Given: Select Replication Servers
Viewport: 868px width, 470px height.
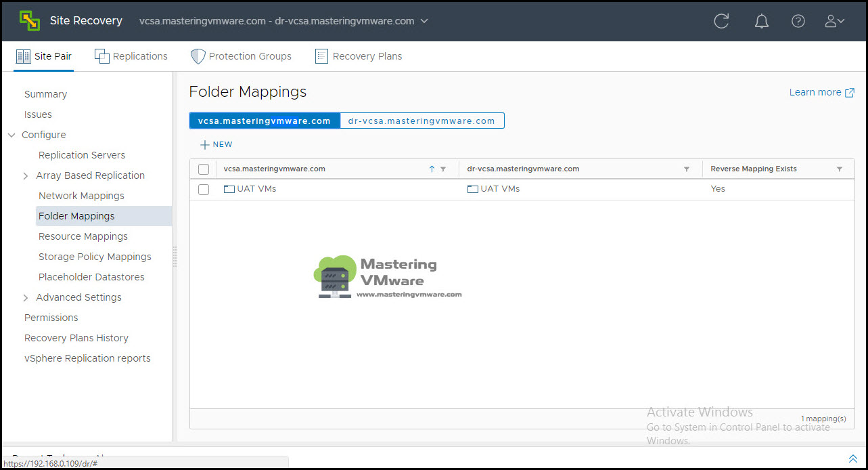Looking at the screenshot, I should [x=82, y=155].
